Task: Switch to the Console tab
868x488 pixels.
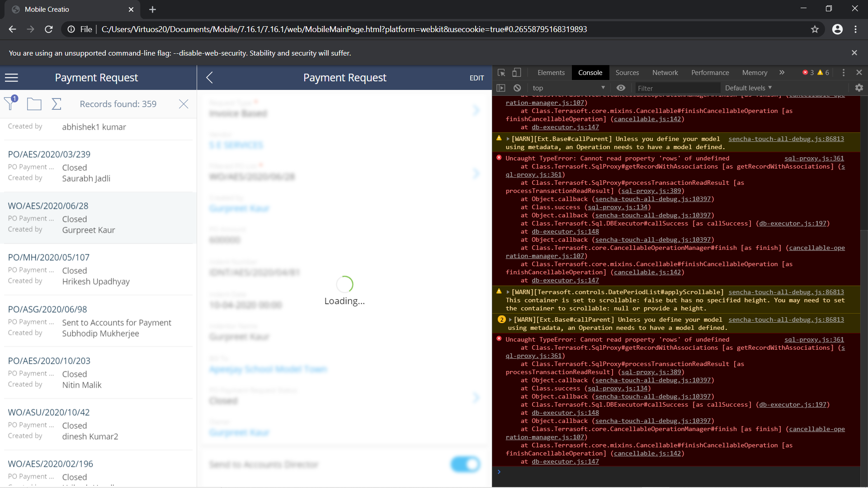Action: (x=590, y=72)
